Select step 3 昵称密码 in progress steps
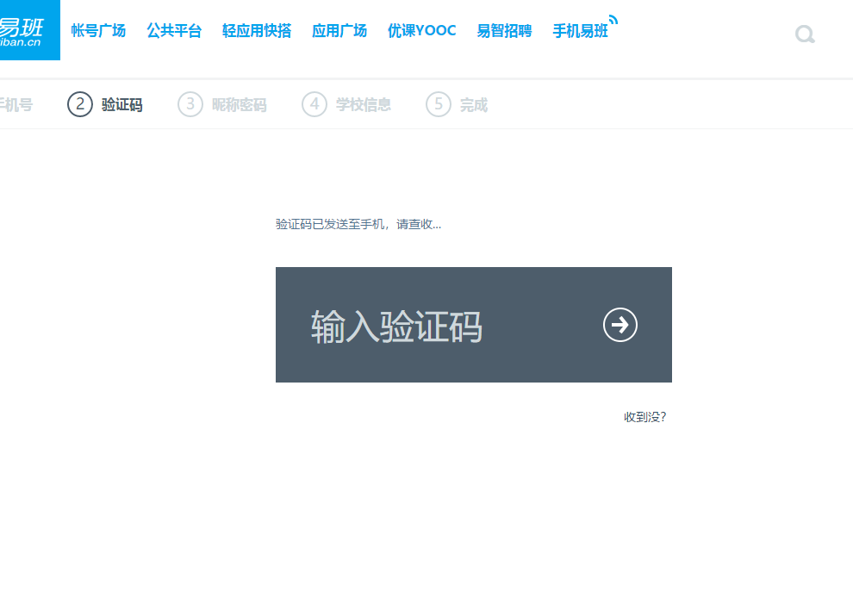The width and height of the screenshot is (853, 616). coord(222,104)
